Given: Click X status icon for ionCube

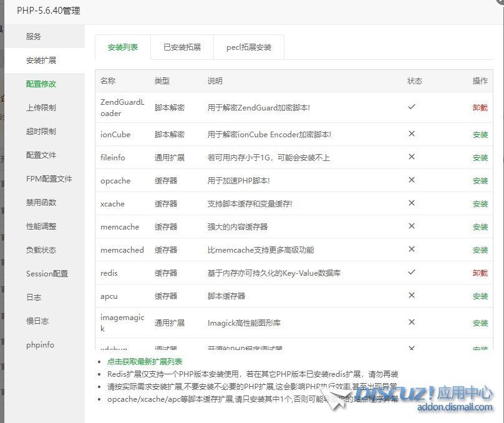Looking at the screenshot, I should click(412, 134).
